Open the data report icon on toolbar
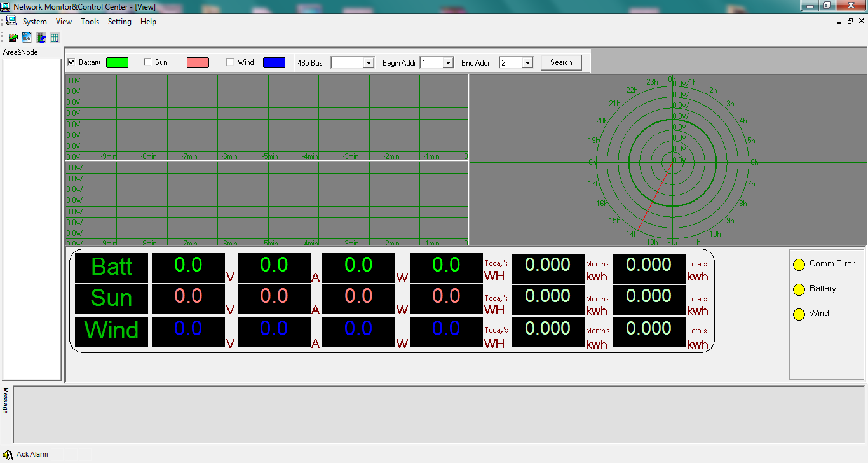868x463 pixels. [x=26, y=38]
